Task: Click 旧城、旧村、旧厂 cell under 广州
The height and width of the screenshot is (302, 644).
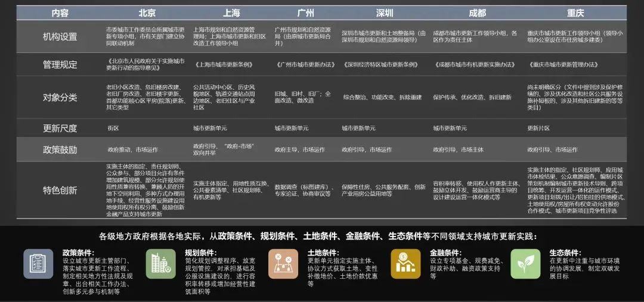Action: pyautogui.click(x=303, y=97)
